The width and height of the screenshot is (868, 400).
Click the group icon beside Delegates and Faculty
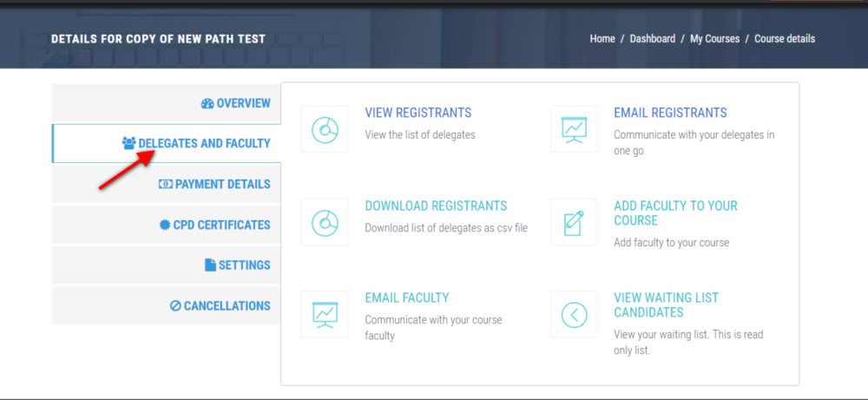click(128, 143)
